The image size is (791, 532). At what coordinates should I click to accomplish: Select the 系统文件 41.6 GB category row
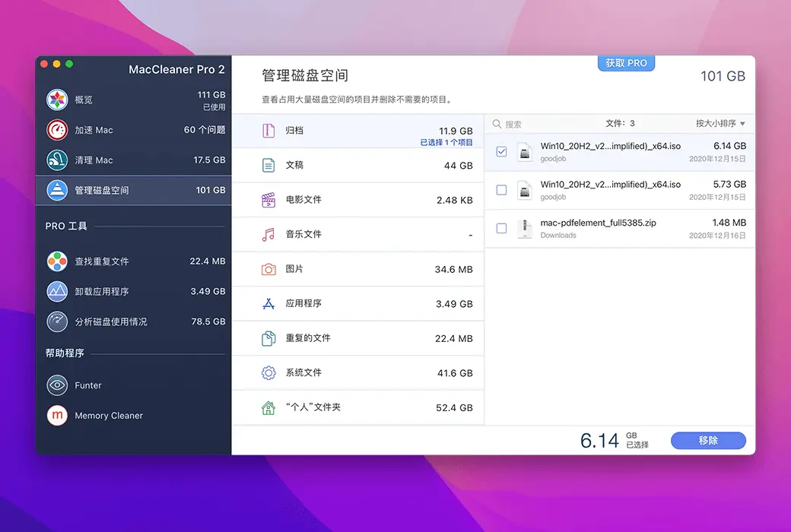[x=358, y=372]
